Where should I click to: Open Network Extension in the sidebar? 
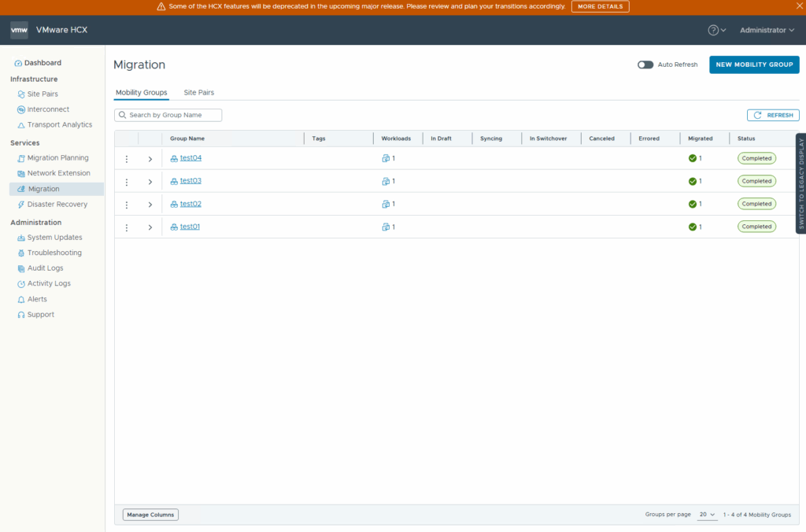click(58, 173)
